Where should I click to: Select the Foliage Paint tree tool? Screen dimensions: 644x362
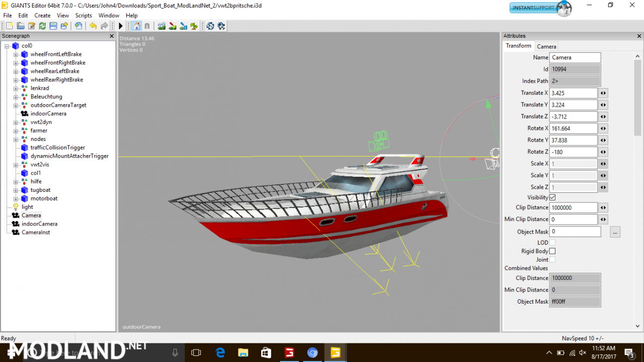pos(194,26)
